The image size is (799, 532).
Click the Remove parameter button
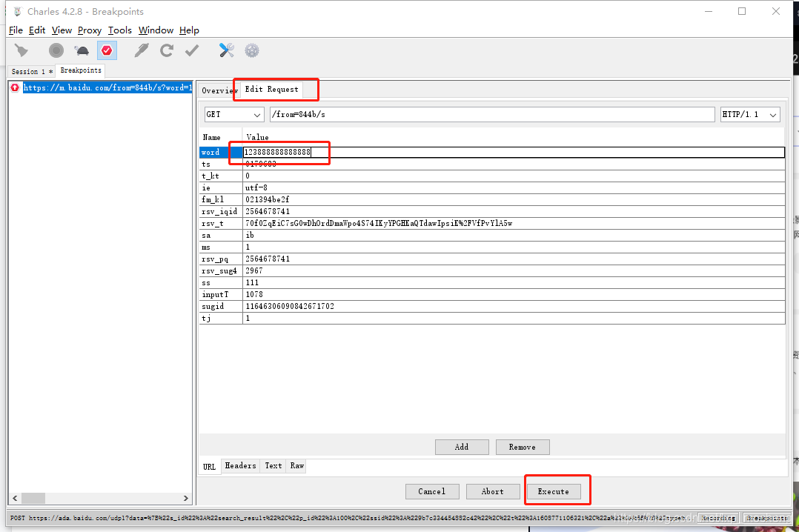click(x=523, y=447)
